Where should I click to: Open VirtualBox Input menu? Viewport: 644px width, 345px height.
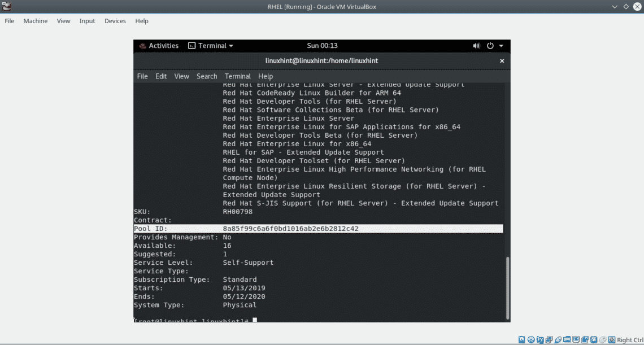(88, 21)
